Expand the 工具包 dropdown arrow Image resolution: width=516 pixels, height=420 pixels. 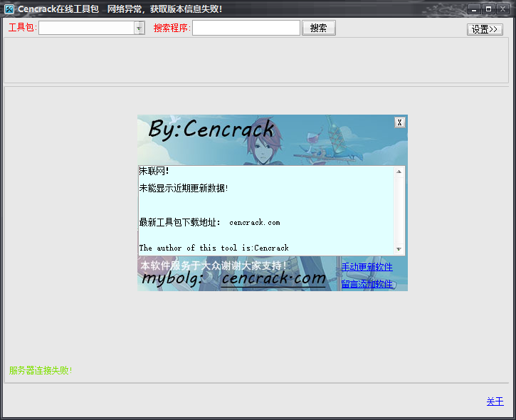[x=139, y=28]
